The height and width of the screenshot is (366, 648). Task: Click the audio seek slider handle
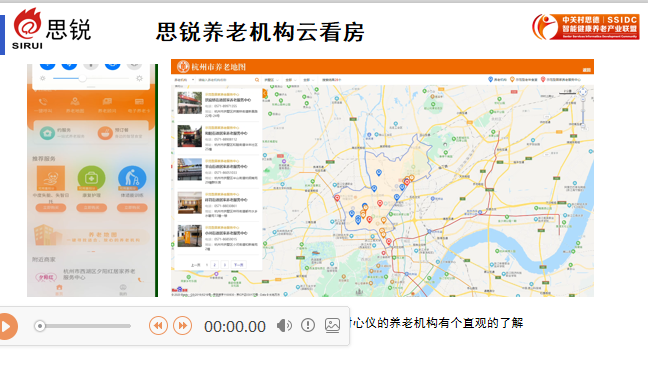pyautogui.click(x=40, y=326)
